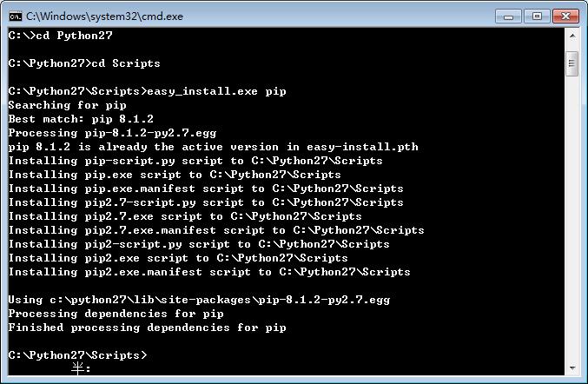The image size is (588, 384).
Task: Click the vertical scrollbar thumb
Action: coord(571,63)
